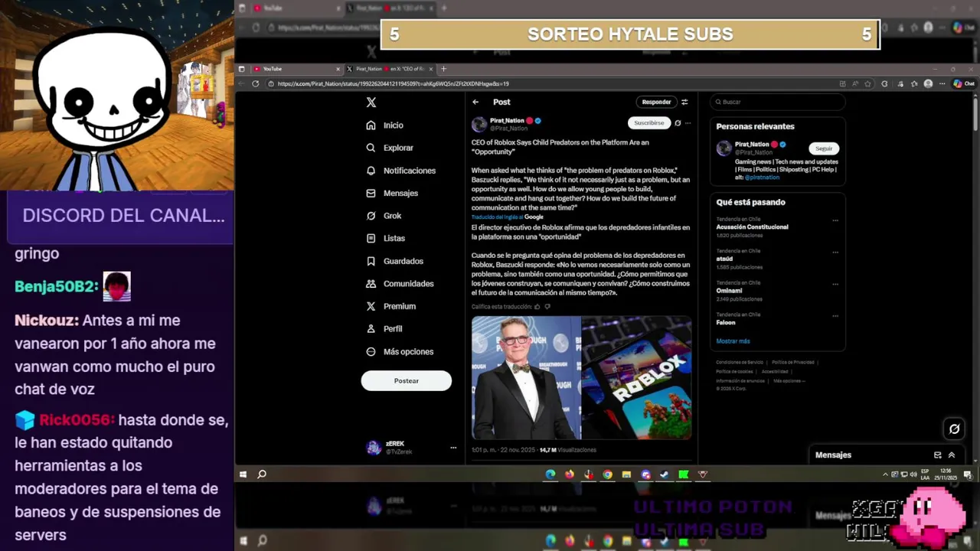Open floating Grok button above Mensajes
Image resolution: width=980 pixels, height=551 pixels.
click(x=954, y=429)
